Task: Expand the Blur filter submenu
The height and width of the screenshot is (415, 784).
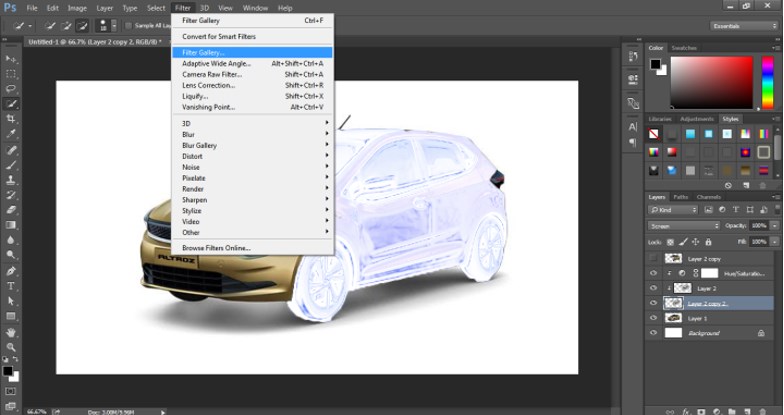Action: click(253, 134)
